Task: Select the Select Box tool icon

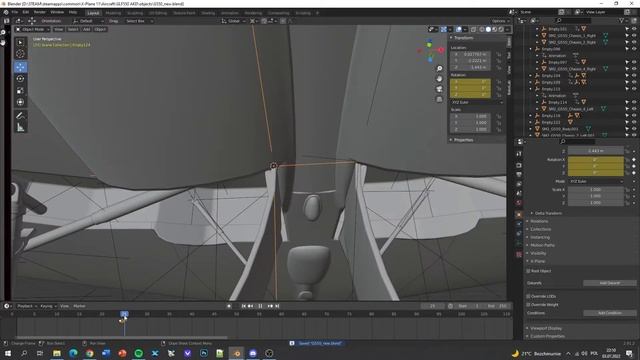Action: [20, 42]
